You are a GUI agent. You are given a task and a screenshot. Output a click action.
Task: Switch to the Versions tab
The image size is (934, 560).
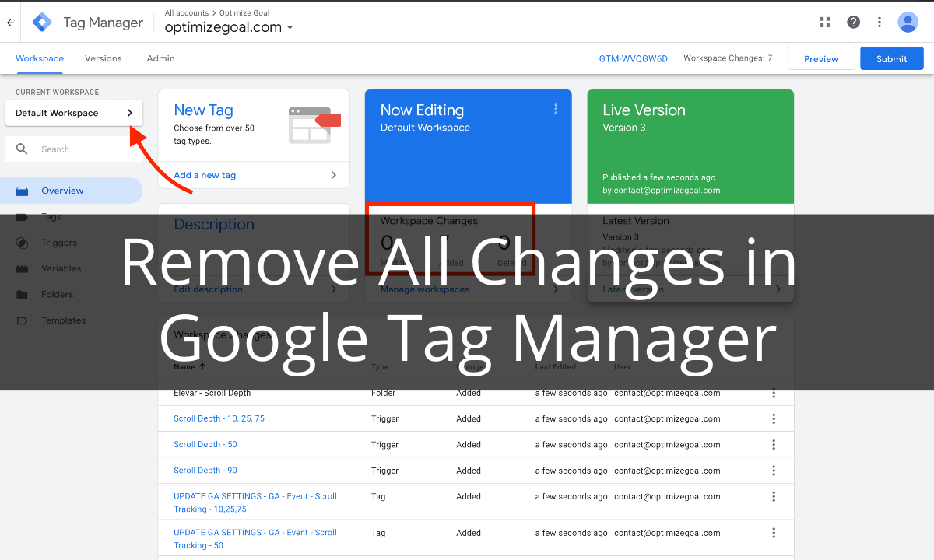(x=104, y=58)
